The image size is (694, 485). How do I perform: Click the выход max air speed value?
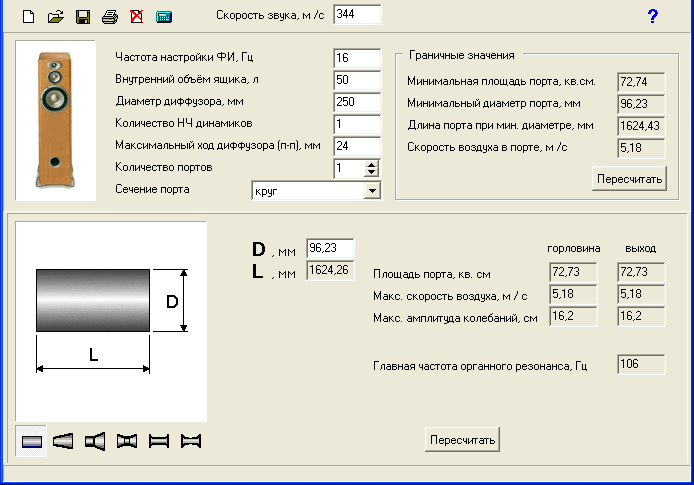coord(641,294)
